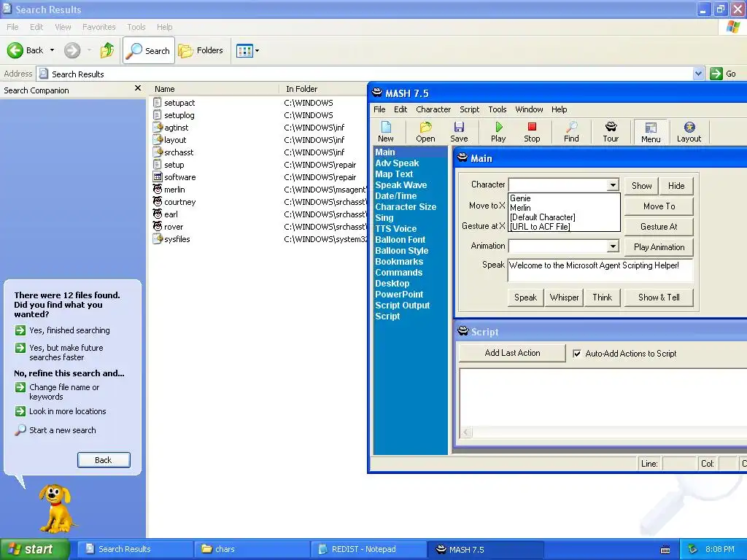Open the Favorites menu in Explorer
This screenshot has width=747, height=560.
click(98, 27)
